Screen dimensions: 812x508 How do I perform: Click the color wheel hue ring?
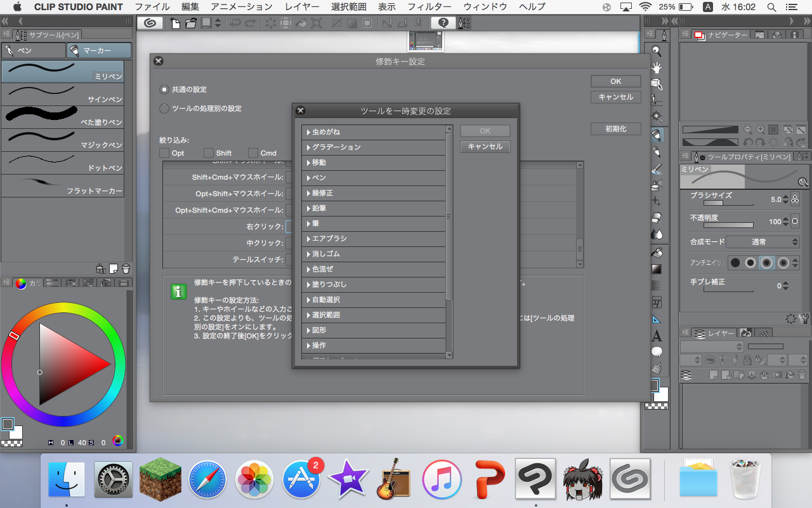tap(63, 308)
